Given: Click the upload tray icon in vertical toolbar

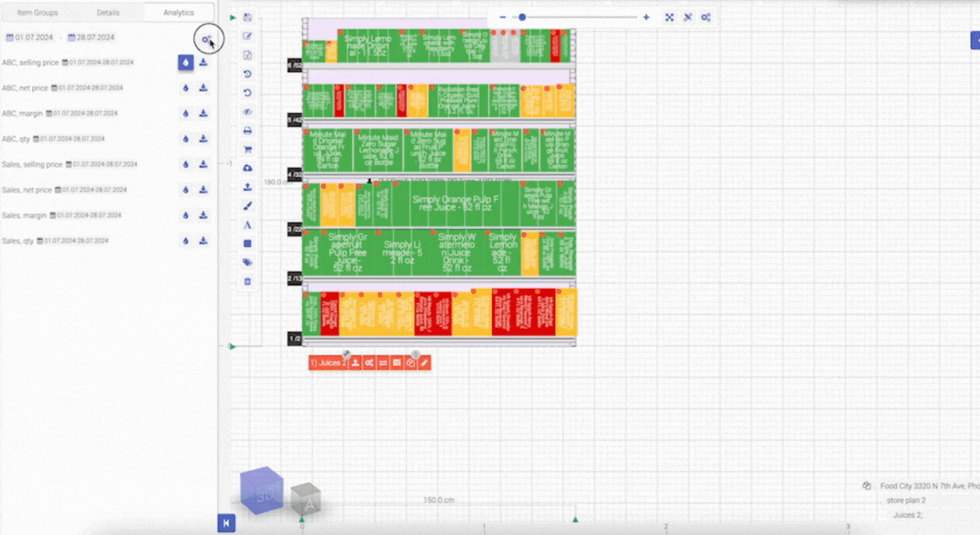Looking at the screenshot, I should (x=248, y=187).
